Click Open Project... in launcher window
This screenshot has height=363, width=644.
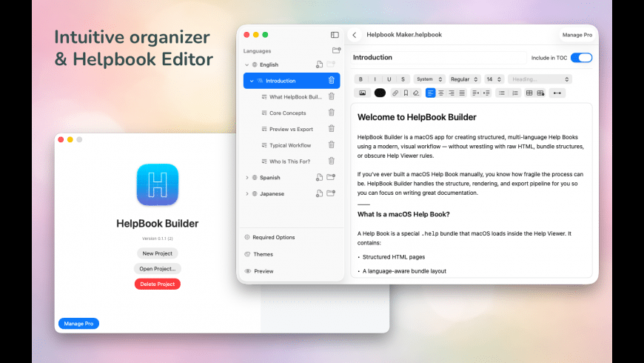158,268
